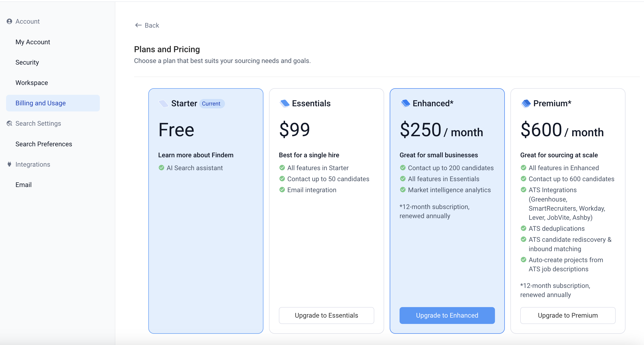Viewport: 644px width, 345px height.
Task: Click the Plans and Pricing heading
Action: coord(167,49)
